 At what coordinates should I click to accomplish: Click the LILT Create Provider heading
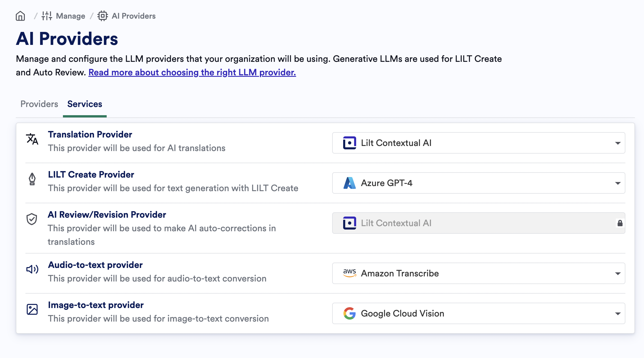pos(91,174)
